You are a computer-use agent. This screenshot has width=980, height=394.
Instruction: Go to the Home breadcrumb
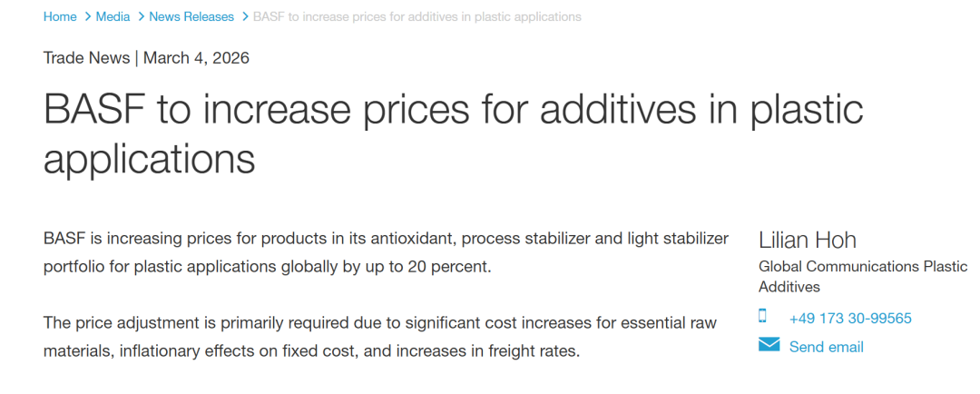tap(60, 17)
